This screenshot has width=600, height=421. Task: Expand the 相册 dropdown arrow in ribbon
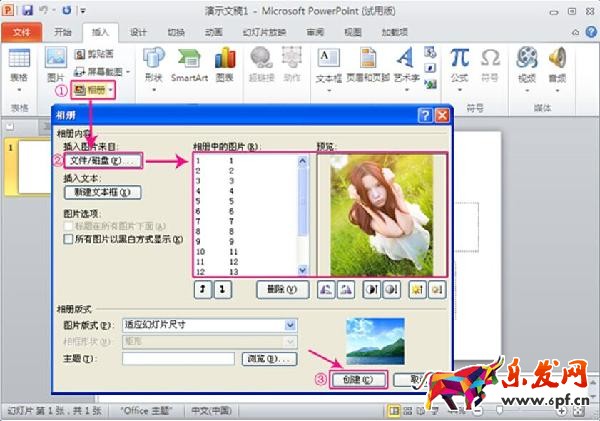(x=111, y=90)
